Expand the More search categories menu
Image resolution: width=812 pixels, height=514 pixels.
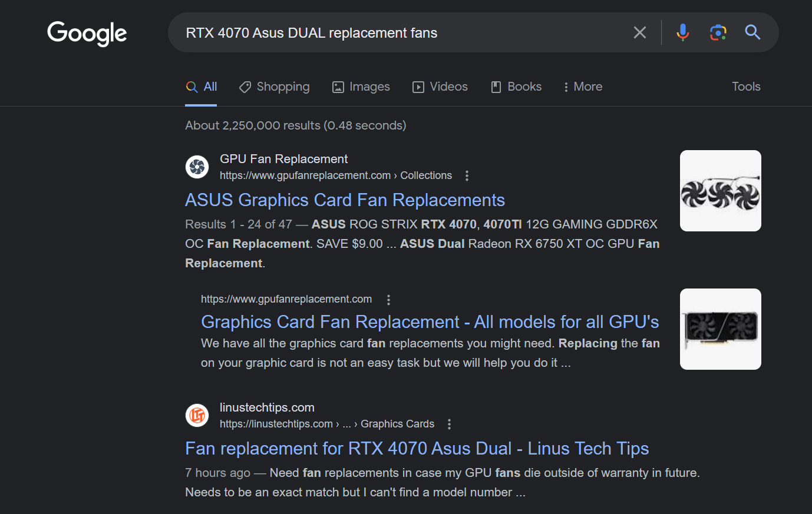583,87
